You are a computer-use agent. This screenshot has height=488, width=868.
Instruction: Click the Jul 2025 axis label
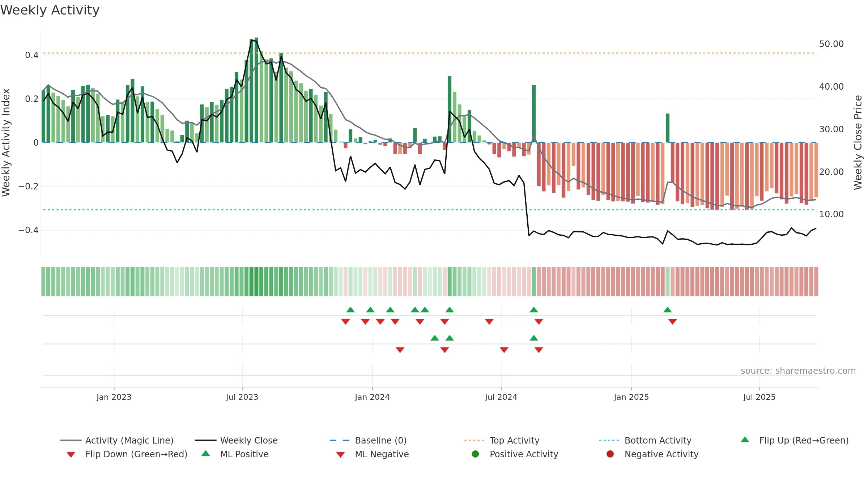[x=759, y=397]
